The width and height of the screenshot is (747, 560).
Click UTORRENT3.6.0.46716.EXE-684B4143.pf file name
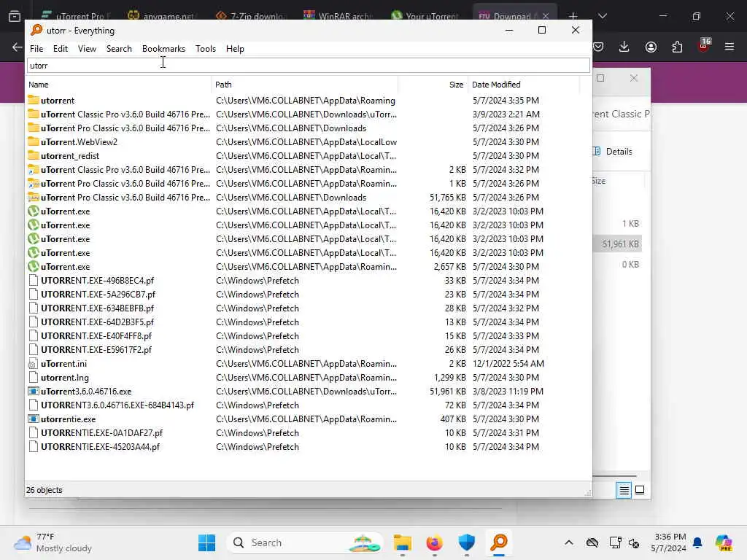click(117, 405)
